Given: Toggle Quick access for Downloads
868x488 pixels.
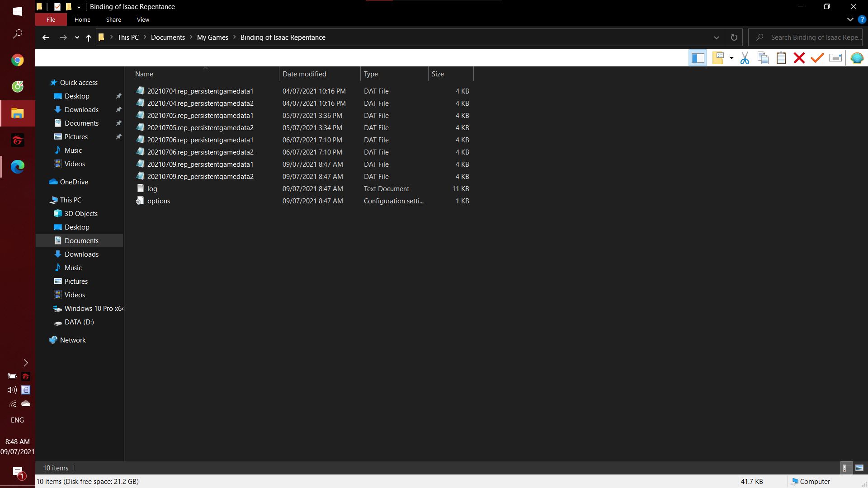Looking at the screenshot, I should click(118, 109).
